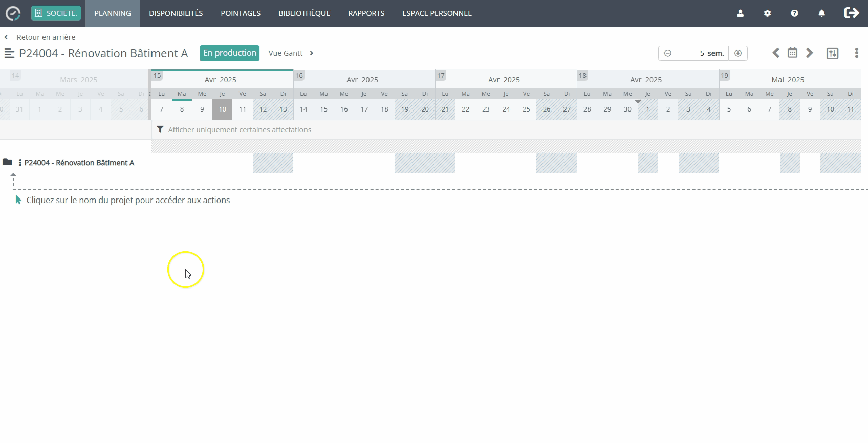This screenshot has width=868, height=443.
Task: Click project name P24004 - Rénovation Bâtiment A
Action: (x=79, y=163)
